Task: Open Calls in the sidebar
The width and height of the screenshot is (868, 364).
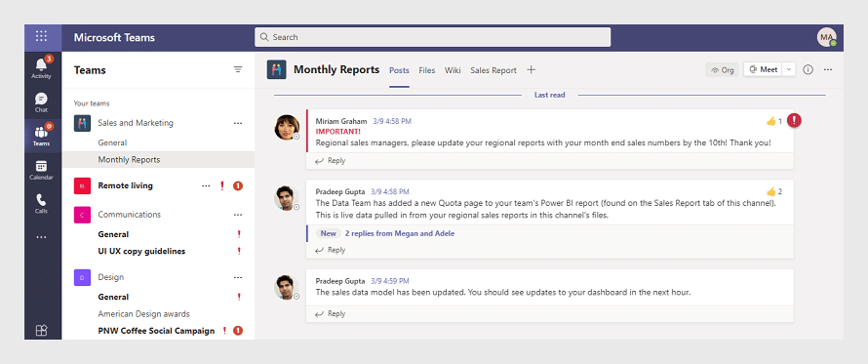Action: [x=42, y=203]
